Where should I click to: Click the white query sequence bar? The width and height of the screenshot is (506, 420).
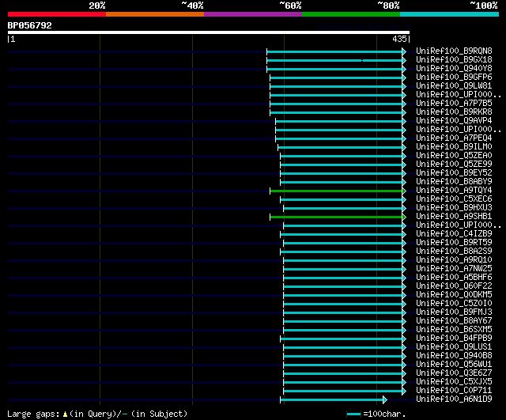click(x=209, y=32)
